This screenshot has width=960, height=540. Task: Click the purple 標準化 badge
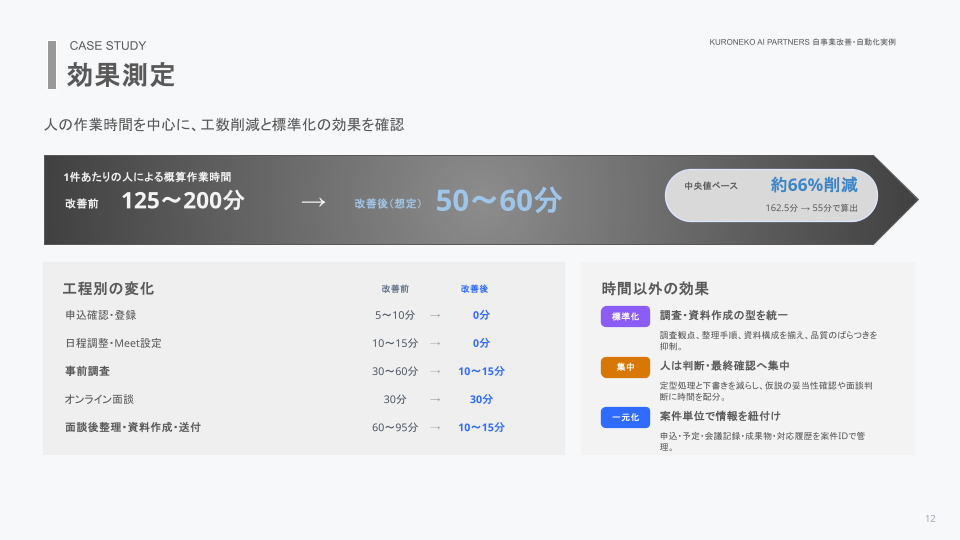625,317
